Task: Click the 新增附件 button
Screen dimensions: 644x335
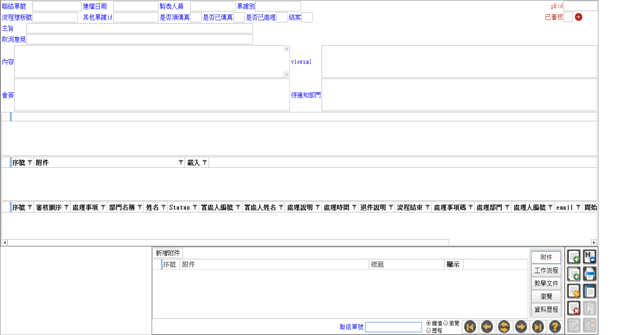Action: coord(168,253)
